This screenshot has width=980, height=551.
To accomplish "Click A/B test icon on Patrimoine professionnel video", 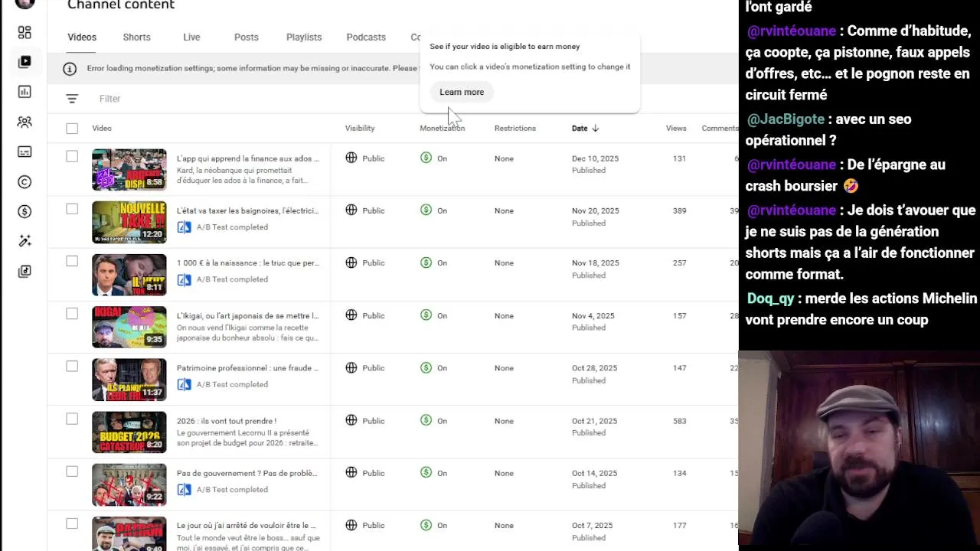I will point(184,385).
